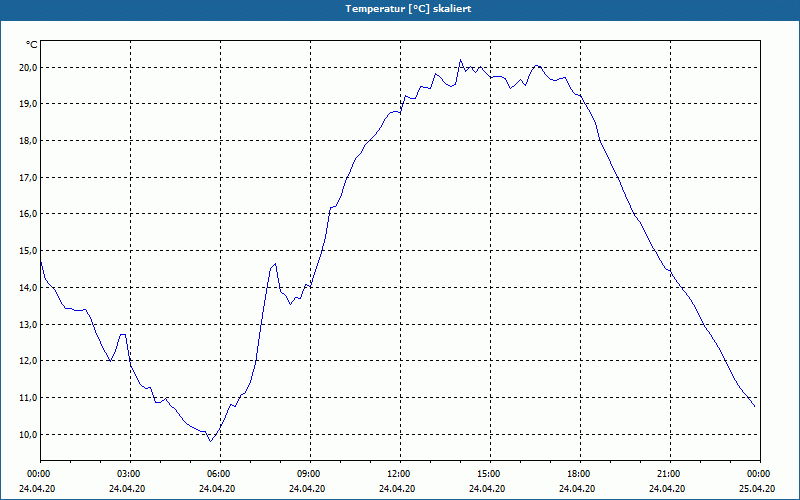Click the 24.04.20 date below 03:00

(127, 488)
